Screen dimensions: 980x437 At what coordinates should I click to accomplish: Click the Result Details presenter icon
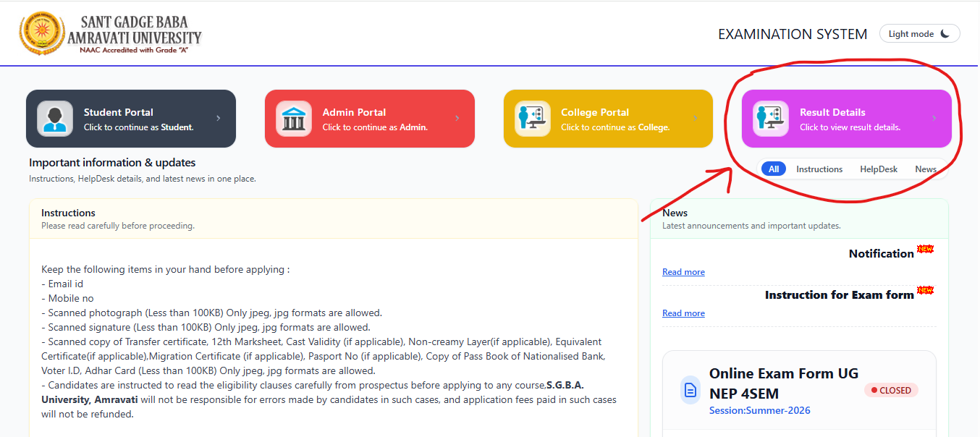coord(771,119)
